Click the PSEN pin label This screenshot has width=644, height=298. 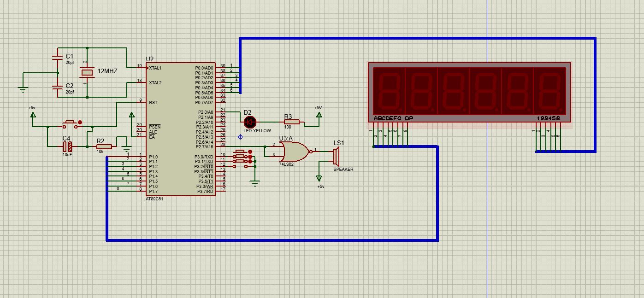click(154, 127)
